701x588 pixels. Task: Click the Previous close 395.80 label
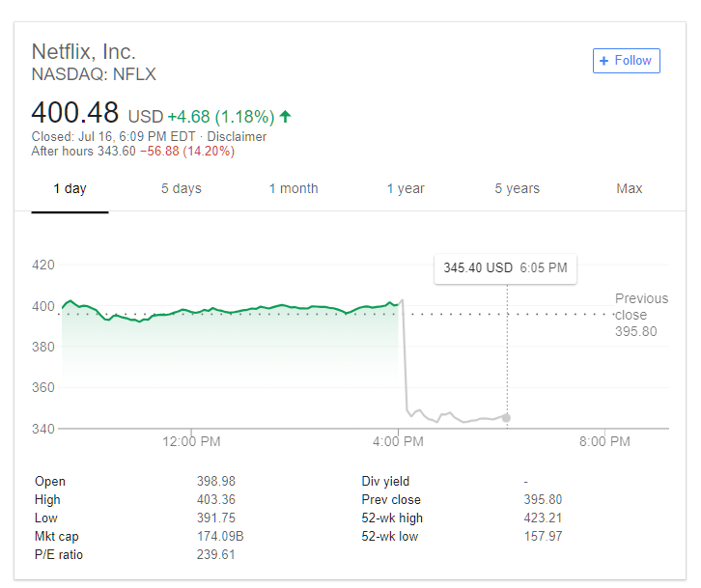[x=641, y=315]
